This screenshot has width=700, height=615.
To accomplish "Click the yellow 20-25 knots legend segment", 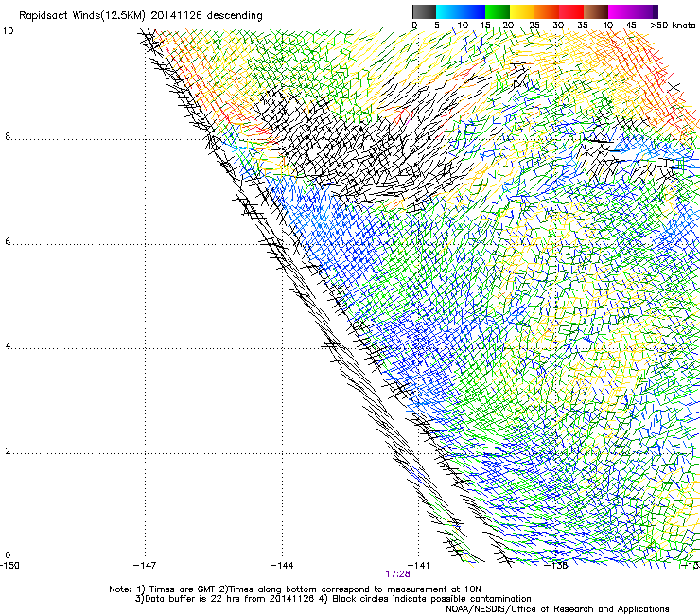I will click(522, 11).
